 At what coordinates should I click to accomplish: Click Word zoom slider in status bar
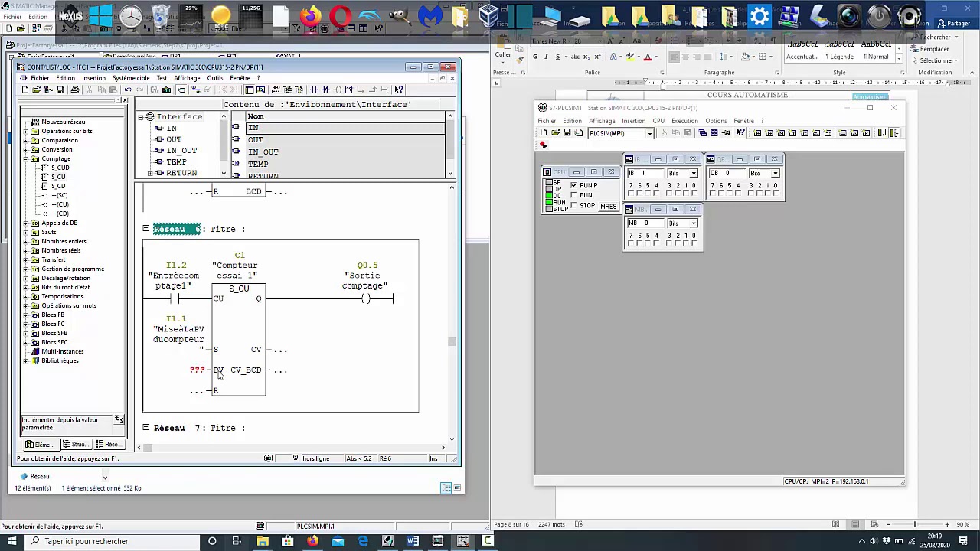tap(915, 524)
